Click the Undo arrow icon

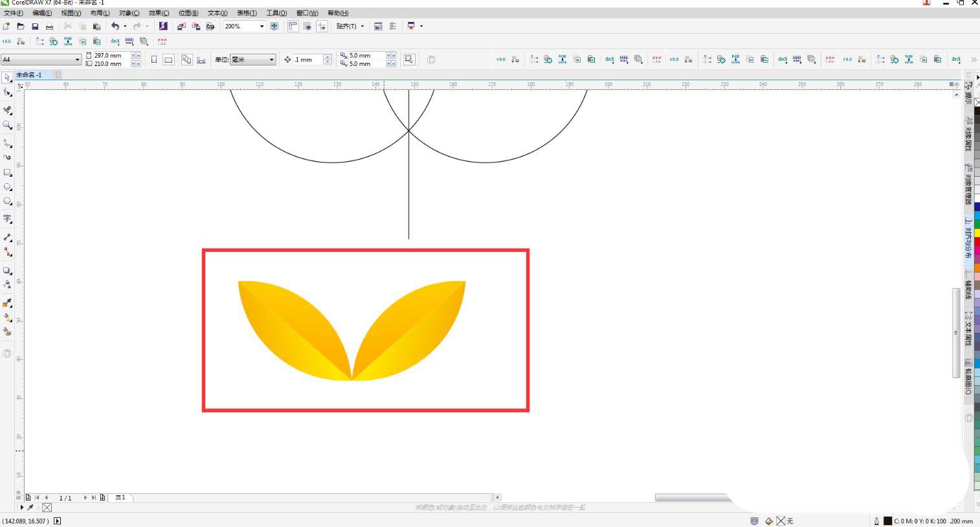click(x=115, y=26)
